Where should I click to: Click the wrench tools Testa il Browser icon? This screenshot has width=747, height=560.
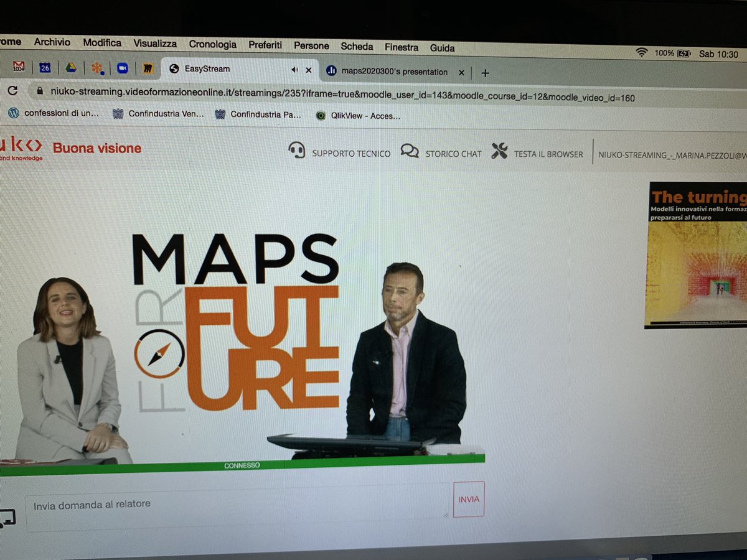click(500, 151)
